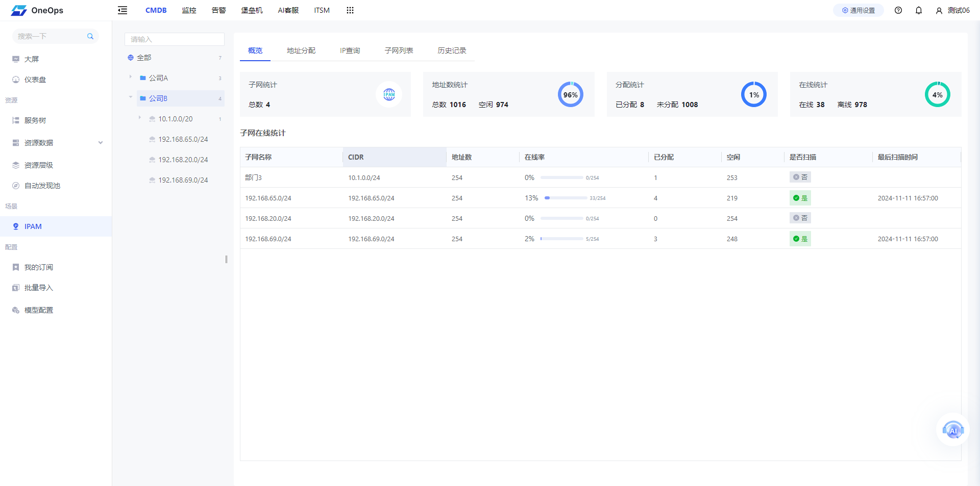Select 全部 in the subnet tree
The image size is (980, 486).
tap(144, 58)
